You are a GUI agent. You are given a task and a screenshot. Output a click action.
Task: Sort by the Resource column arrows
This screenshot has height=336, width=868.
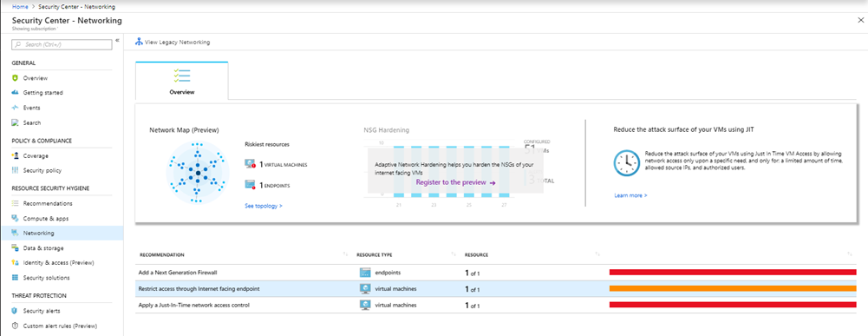(x=597, y=254)
